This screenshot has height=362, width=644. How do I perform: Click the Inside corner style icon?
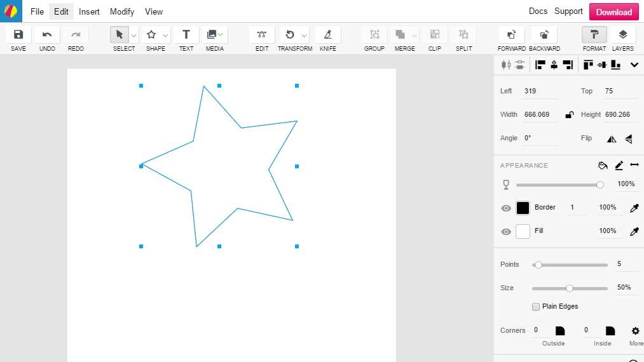pos(610,331)
